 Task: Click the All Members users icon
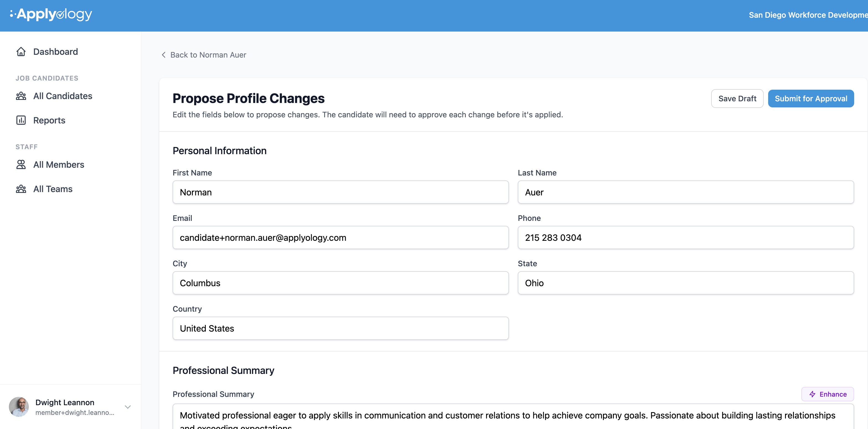21,165
